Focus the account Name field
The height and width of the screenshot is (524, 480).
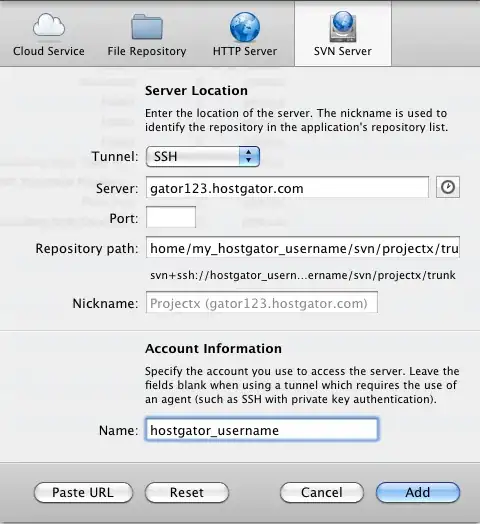tap(262, 429)
